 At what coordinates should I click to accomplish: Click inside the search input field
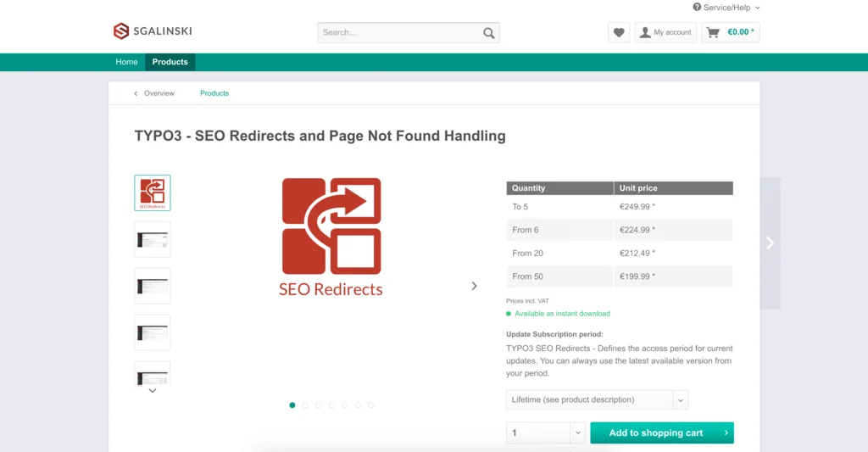point(398,33)
